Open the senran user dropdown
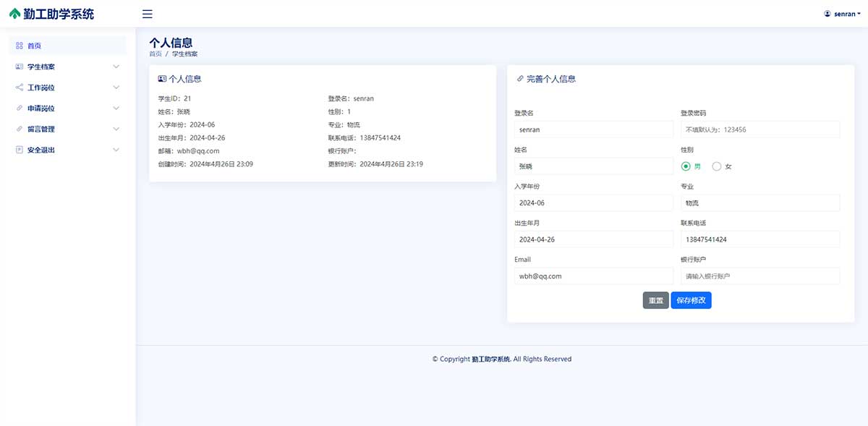 pyautogui.click(x=843, y=14)
